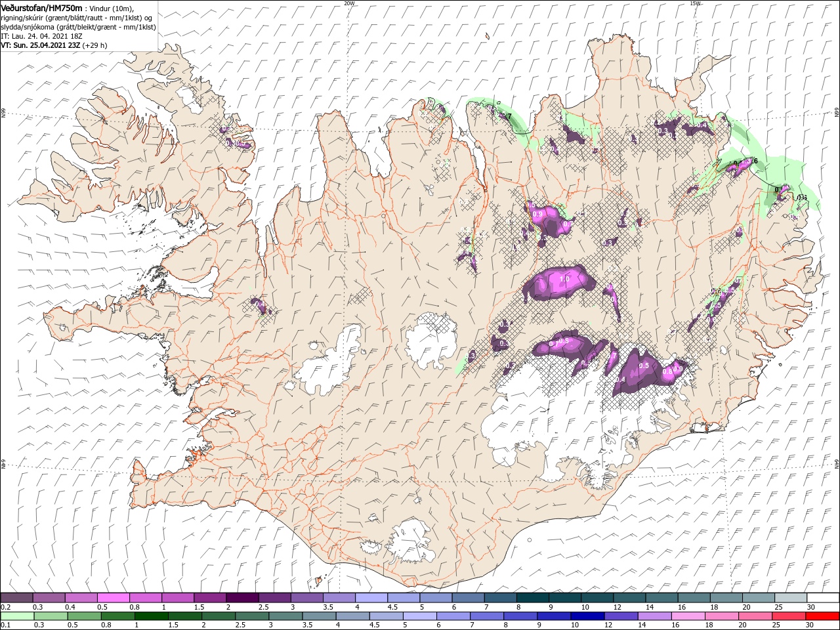Click the '0.1' label on the bottom scale
The height and width of the screenshot is (630, 840).
click(5, 625)
